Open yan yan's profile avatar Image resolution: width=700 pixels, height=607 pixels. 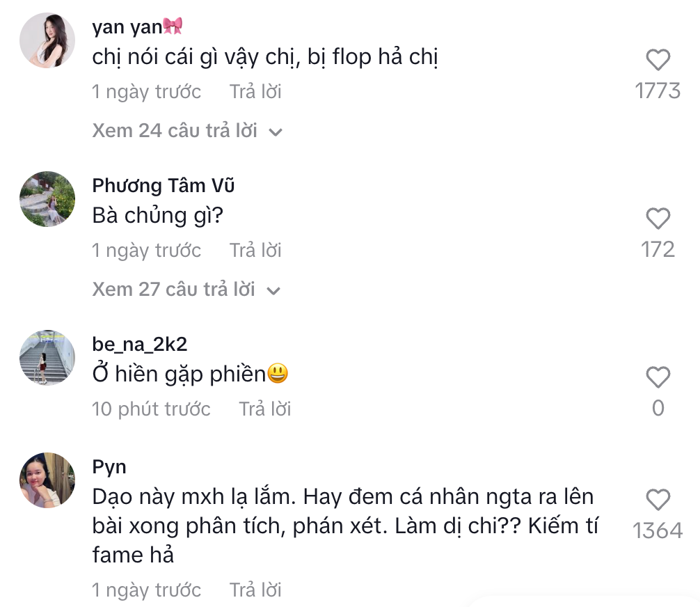tap(47, 40)
